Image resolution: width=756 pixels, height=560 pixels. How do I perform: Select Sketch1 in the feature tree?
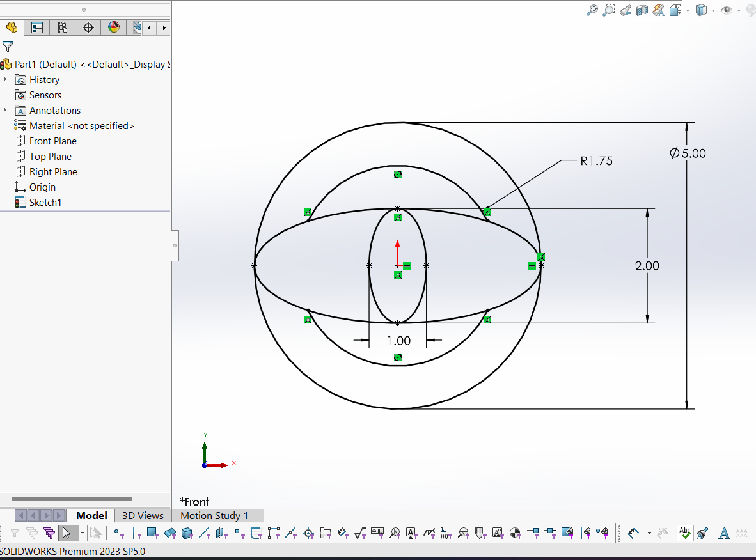tap(38, 203)
